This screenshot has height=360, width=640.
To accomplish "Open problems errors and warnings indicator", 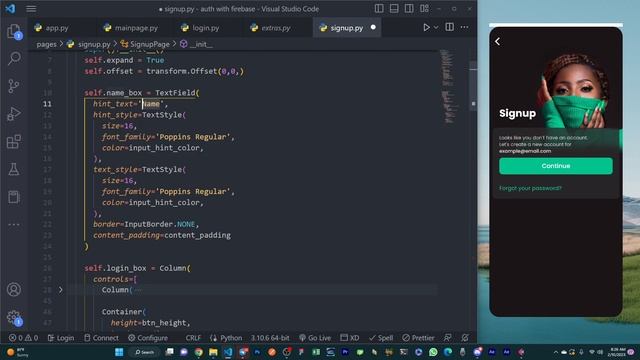I will [x=23, y=338].
